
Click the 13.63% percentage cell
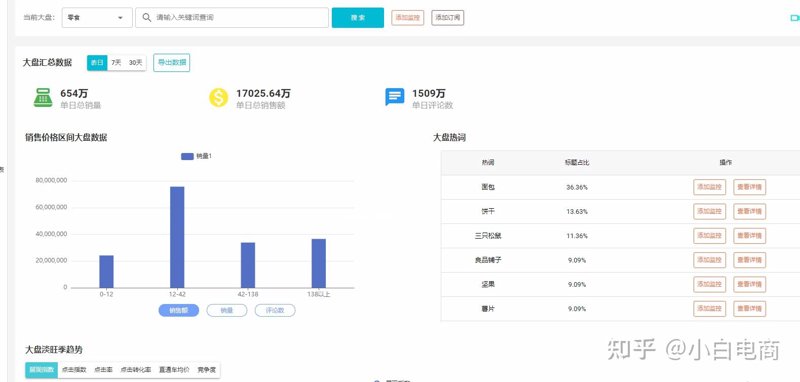pos(577,211)
